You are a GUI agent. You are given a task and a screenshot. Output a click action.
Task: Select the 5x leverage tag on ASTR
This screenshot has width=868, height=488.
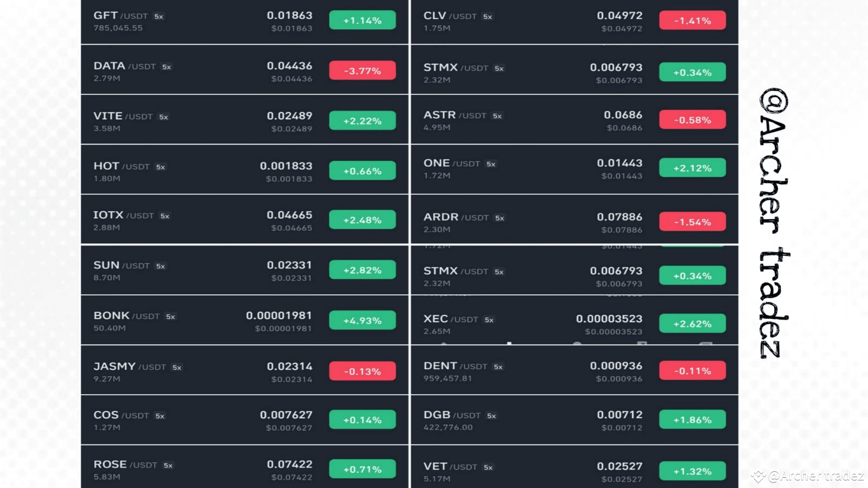point(497,116)
